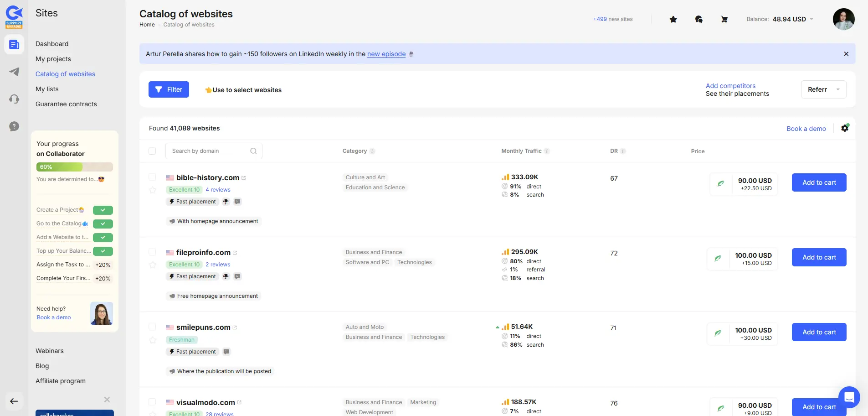
Task: Tick the checkbox for bible-history.com row
Action: pos(152,177)
